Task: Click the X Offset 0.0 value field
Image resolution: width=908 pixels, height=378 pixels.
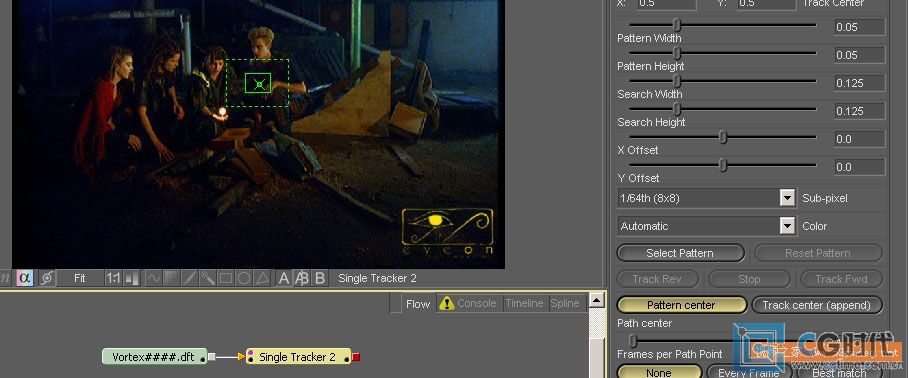Action: [859, 139]
